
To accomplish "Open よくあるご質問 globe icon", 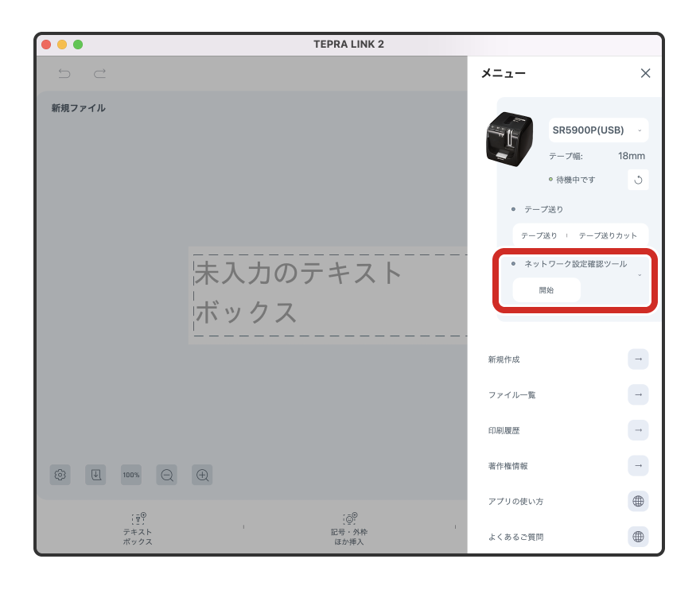I will click(638, 537).
